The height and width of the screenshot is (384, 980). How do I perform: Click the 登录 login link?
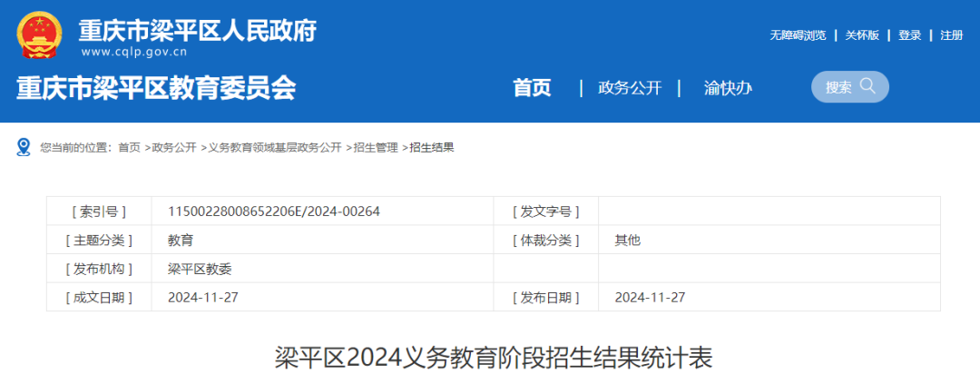(909, 35)
